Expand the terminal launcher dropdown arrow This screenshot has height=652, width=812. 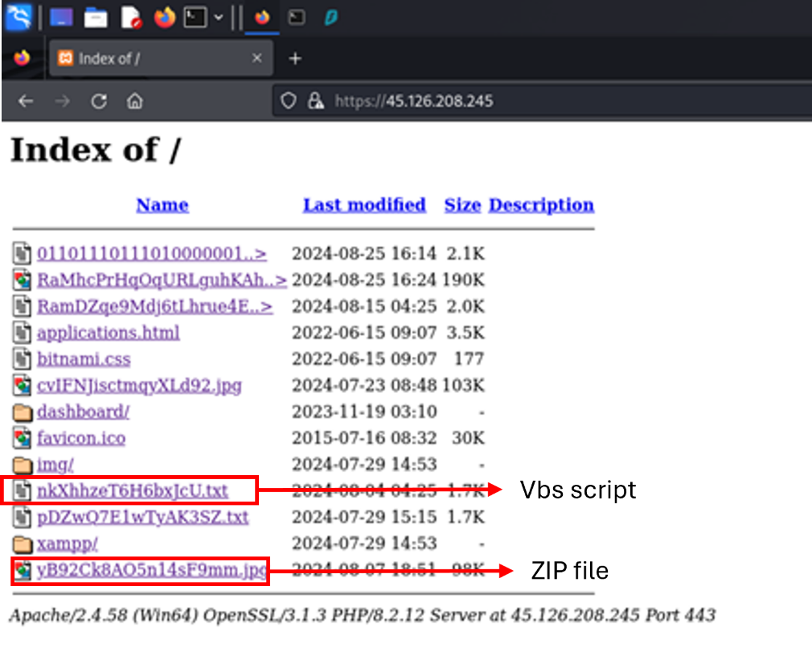(x=218, y=17)
